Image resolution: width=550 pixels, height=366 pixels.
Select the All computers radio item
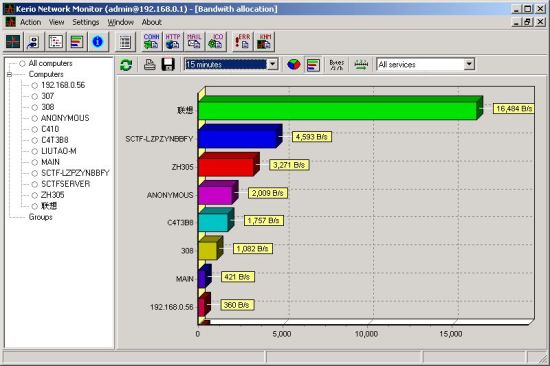click(x=46, y=64)
